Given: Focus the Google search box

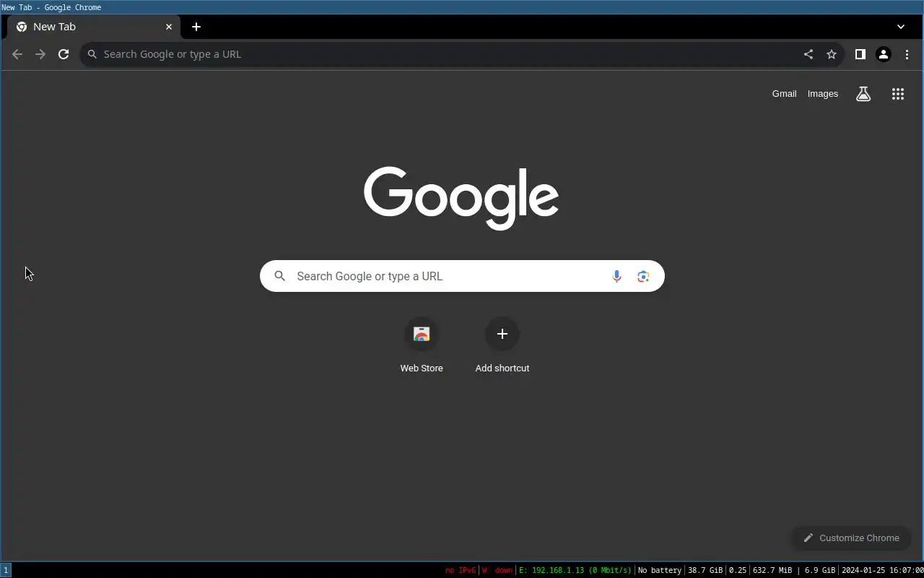Looking at the screenshot, I should point(462,276).
